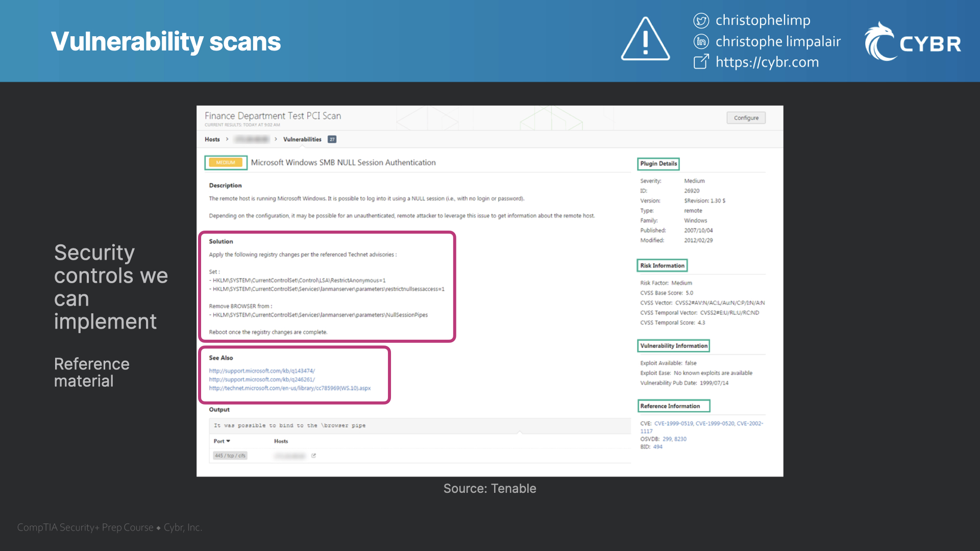980x551 pixels.
Task: Click the warning triangle icon in header
Action: point(646,39)
